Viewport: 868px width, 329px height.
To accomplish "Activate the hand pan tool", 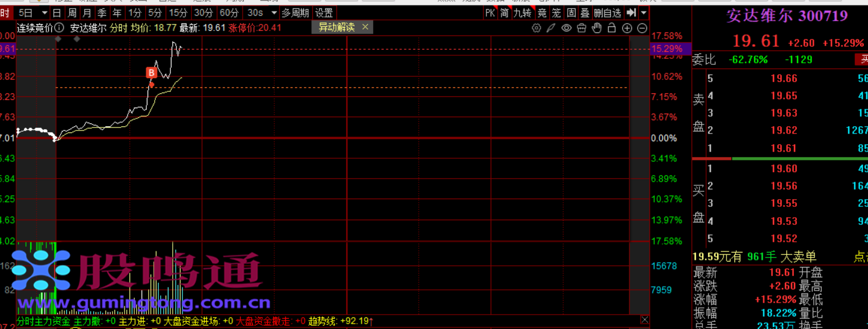I will 597,28.
